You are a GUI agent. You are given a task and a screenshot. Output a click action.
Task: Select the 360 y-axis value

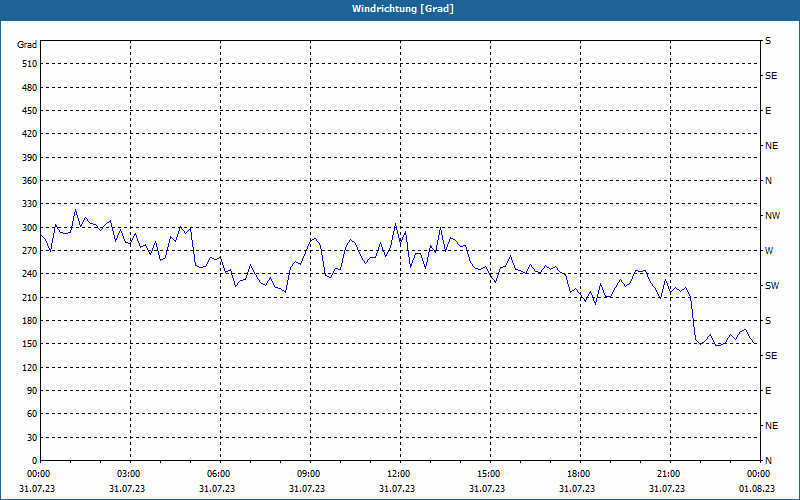[30, 181]
